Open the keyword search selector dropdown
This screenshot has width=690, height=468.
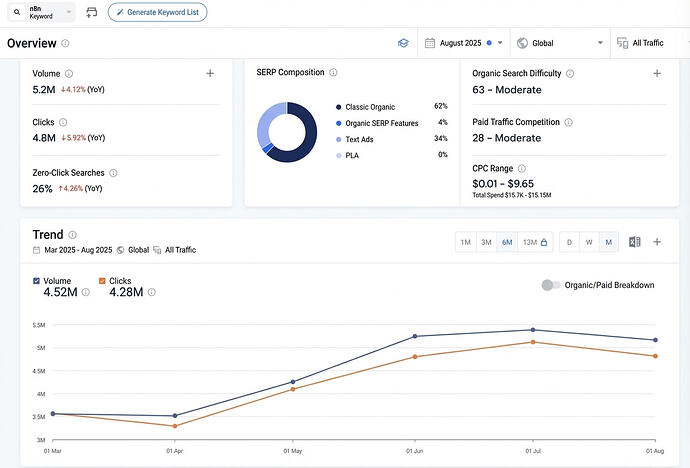pos(40,12)
